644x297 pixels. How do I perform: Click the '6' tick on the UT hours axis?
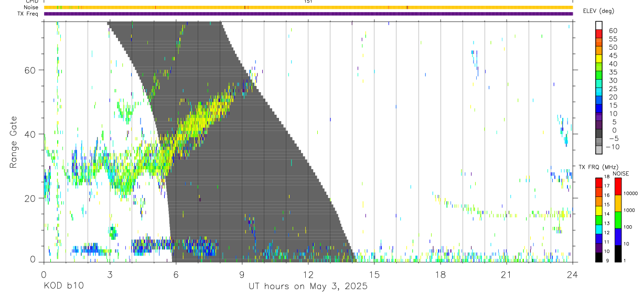pyautogui.click(x=176, y=274)
